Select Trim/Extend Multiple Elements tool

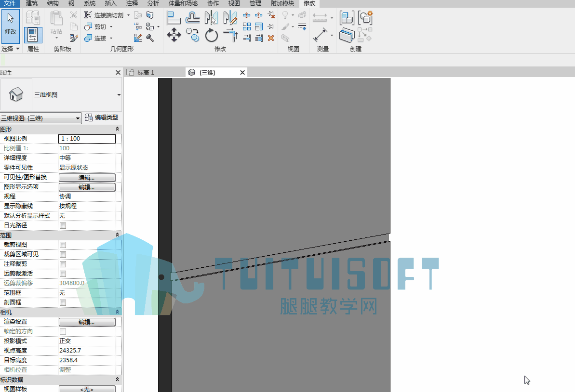[258, 38]
